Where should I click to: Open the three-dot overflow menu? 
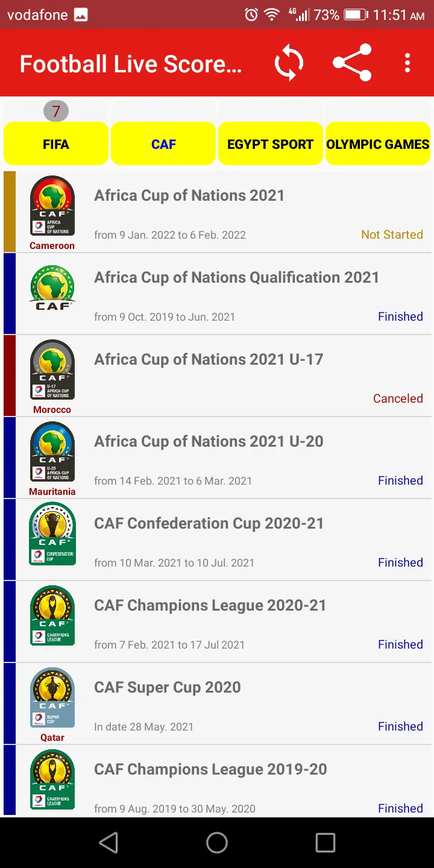(x=407, y=63)
